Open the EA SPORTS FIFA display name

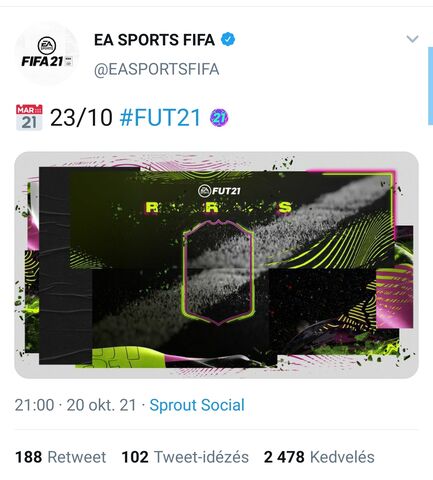pyautogui.click(x=154, y=40)
